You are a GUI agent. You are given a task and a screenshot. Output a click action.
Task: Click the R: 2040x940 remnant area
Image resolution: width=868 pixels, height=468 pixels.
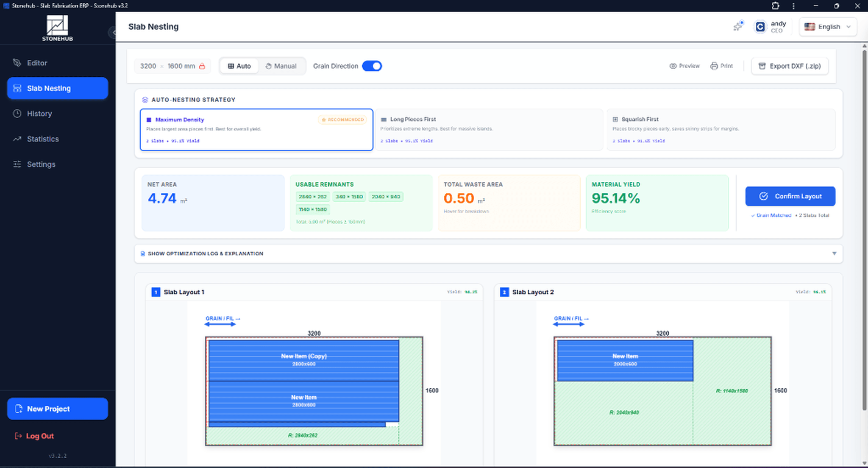click(x=624, y=412)
